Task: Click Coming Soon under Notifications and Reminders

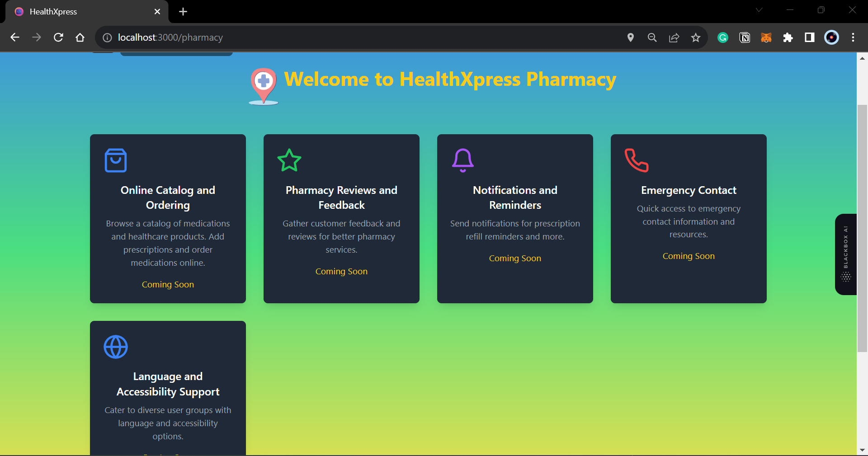Action: pos(515,259)
